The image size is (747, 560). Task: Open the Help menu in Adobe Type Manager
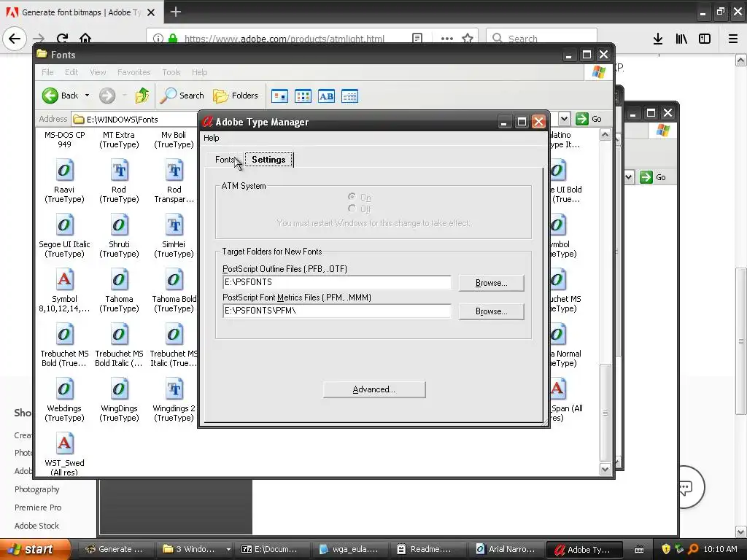(x=212, y=138)
